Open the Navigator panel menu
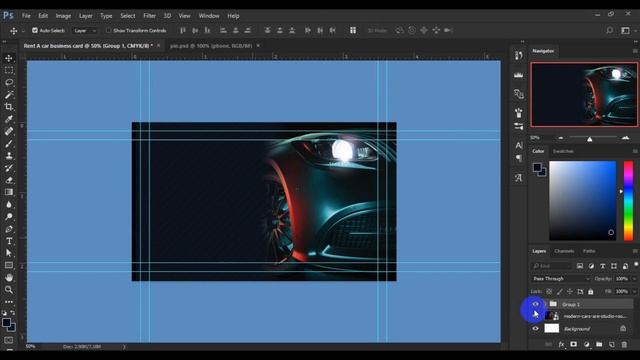This screenshot has width=640, height=360. pyautogui.click(x=635, y=51)
